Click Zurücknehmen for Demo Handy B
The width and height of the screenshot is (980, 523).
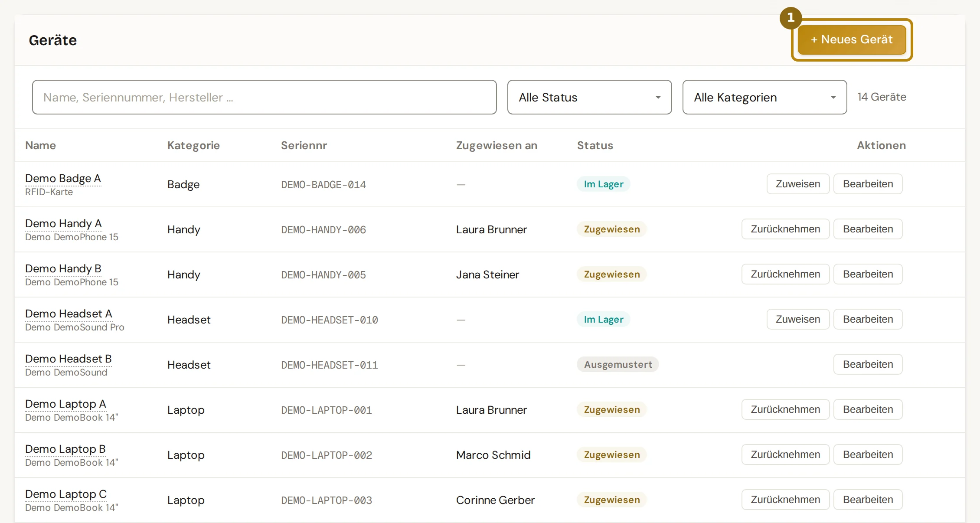tap(785, 274)
